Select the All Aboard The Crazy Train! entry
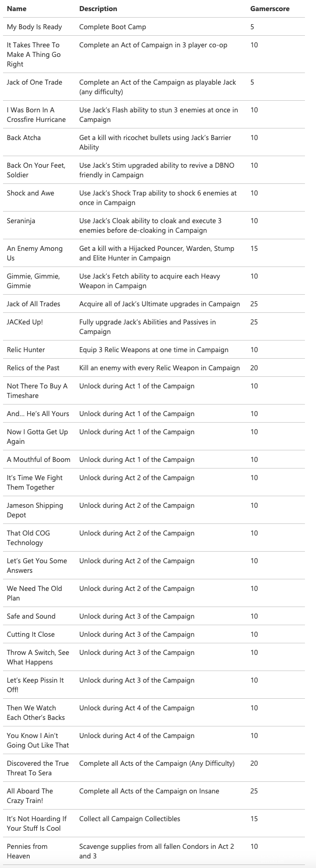This screenshot has height=868, width=316. click(x=30, y=795)
